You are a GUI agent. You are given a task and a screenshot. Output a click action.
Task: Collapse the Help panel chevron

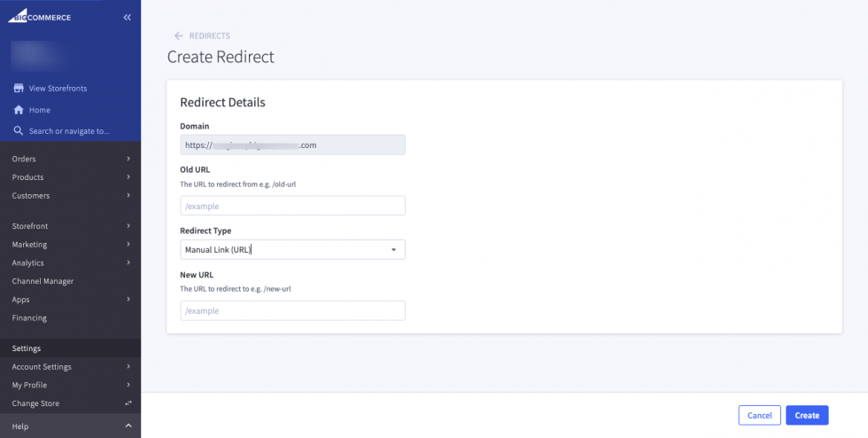pyautogui.click(x=128, y=426)
